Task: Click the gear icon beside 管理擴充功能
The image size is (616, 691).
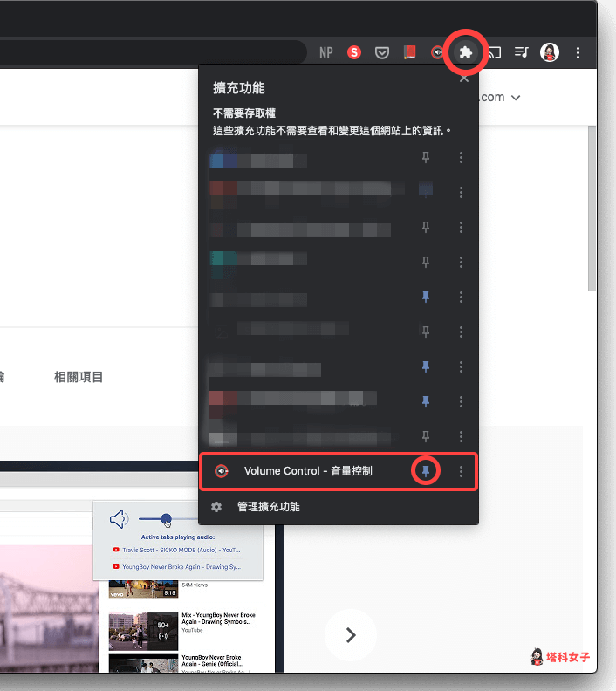Action: point(216,507)
